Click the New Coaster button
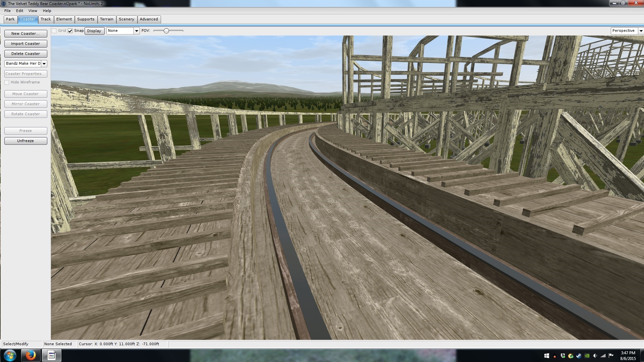 pos(25,34)
